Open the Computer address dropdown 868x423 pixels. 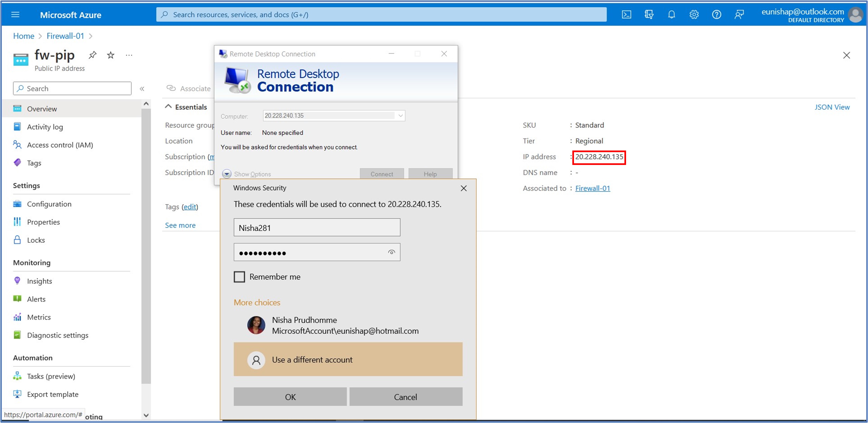pyautogui.click(x=400, y=115)
